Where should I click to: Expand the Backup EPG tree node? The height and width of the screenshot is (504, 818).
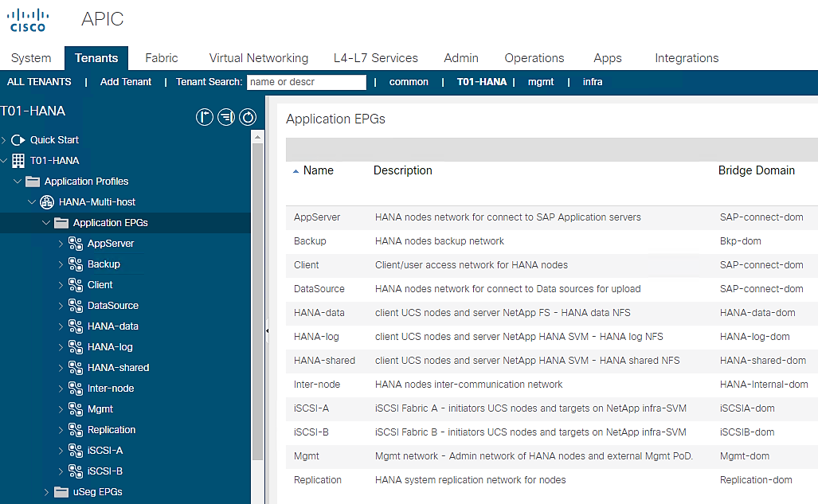pos(61,264)
